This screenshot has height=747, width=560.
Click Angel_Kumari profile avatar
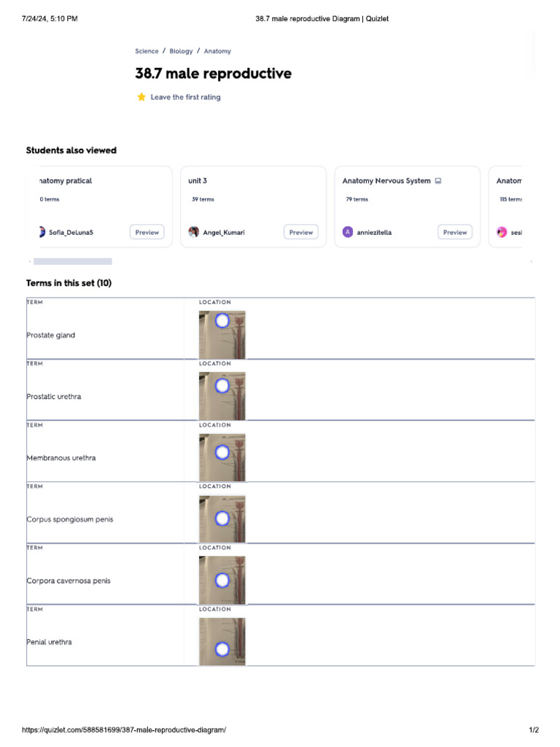pyautogui.click(x=194, y=232)
